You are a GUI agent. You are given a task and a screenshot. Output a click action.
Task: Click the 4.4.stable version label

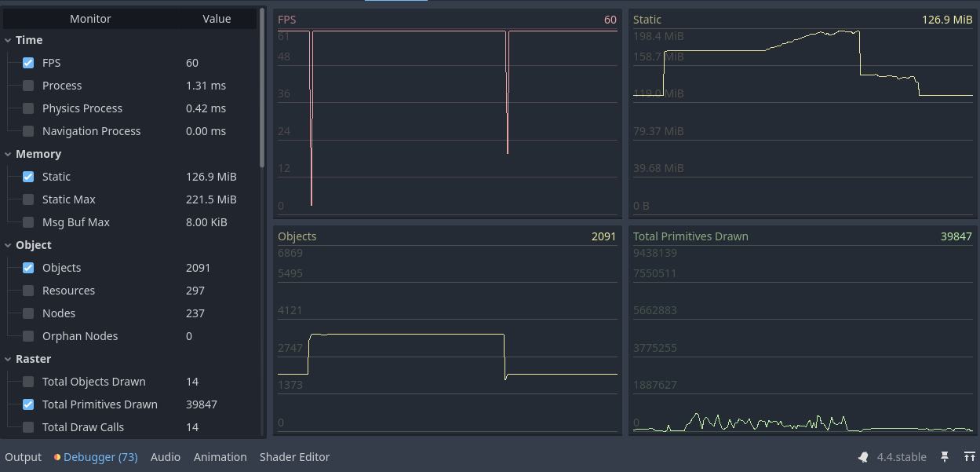coord(901,457)
